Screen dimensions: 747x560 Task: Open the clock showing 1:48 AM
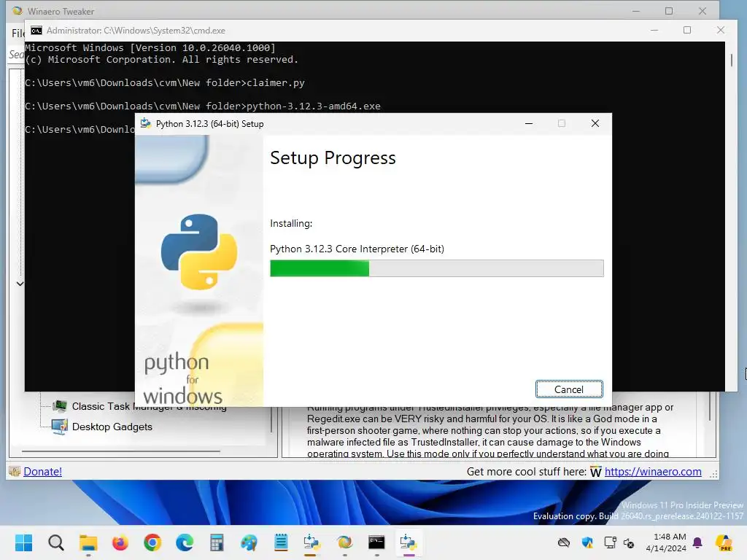[x=666, y=542]
